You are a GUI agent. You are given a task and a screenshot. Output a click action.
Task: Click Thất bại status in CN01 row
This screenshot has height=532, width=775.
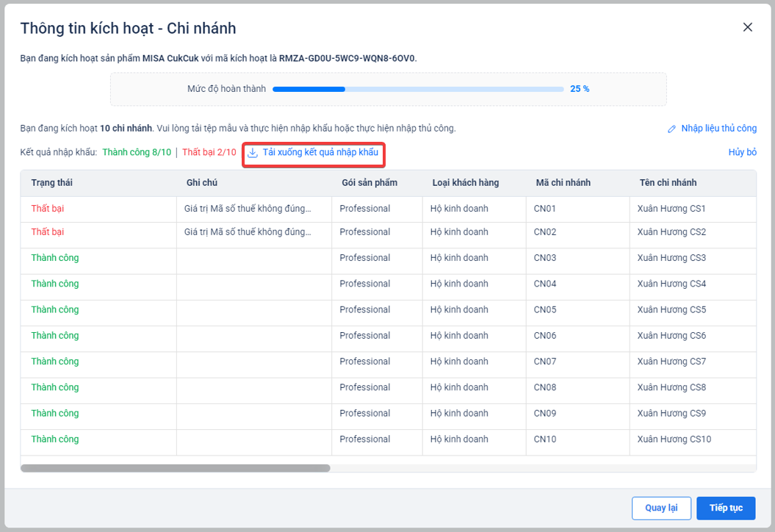(x=48, y=209)
